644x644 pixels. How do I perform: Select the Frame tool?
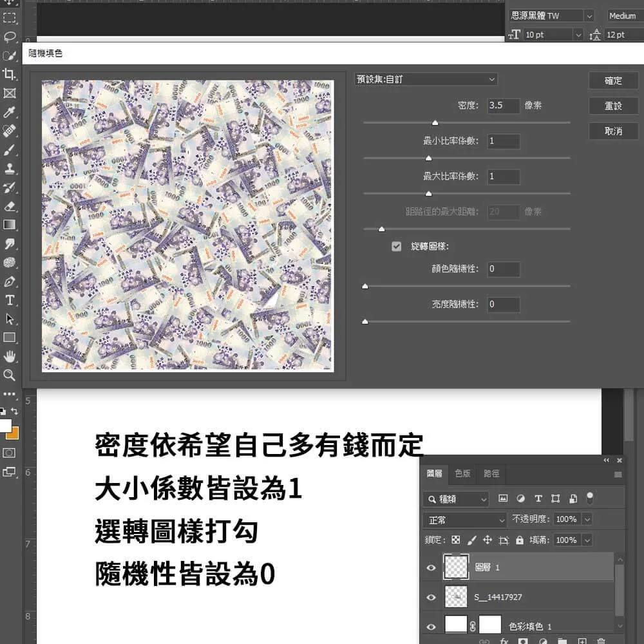10,93
